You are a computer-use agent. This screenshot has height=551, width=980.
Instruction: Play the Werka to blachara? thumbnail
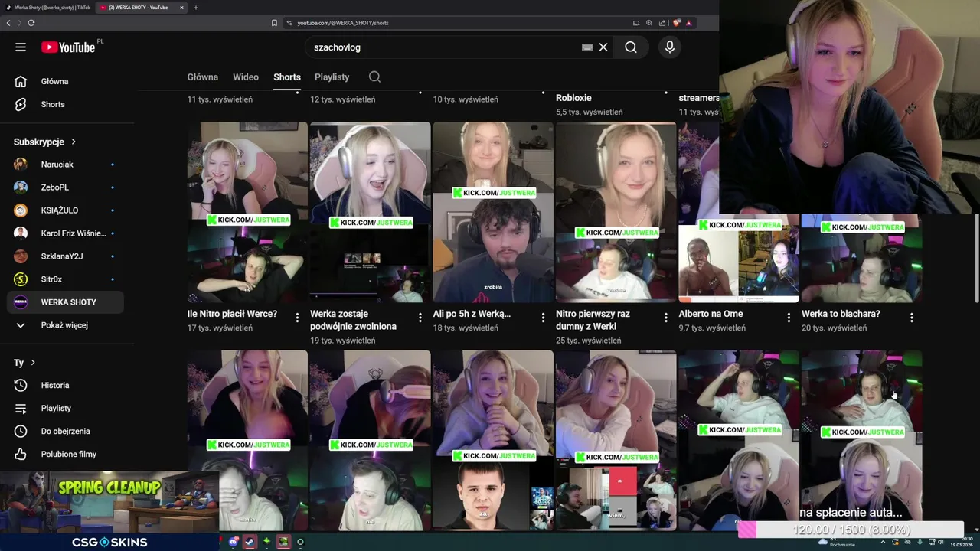861,259
